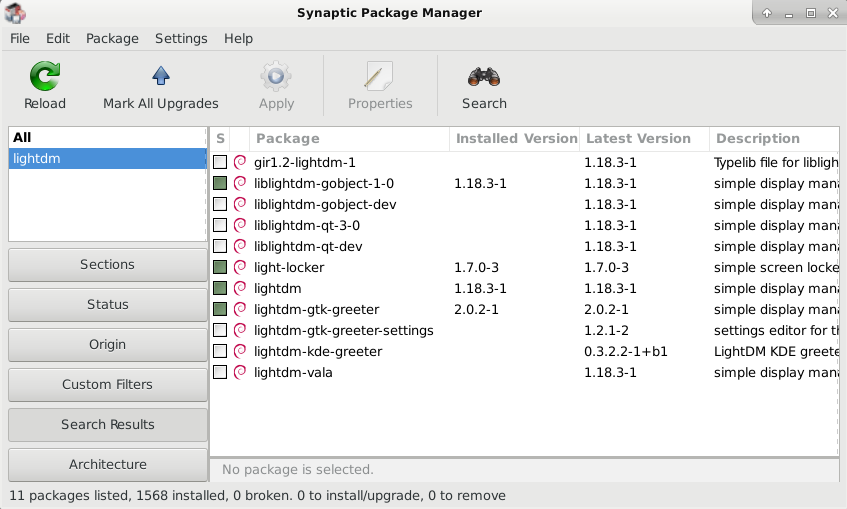Select the lightdm-kde-greeter package name
Screen dimensions: 847x509
[x=318, y=351]
